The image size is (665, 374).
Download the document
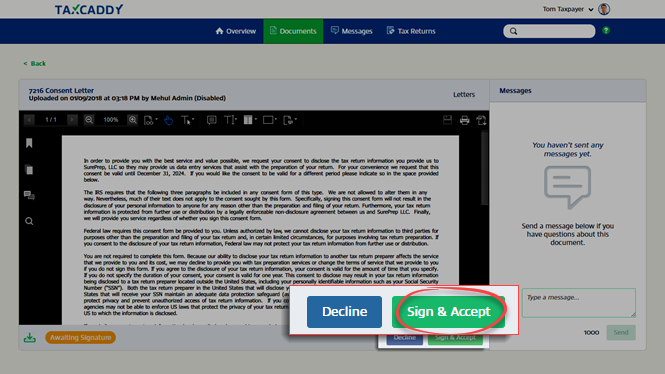pos(30,338)
